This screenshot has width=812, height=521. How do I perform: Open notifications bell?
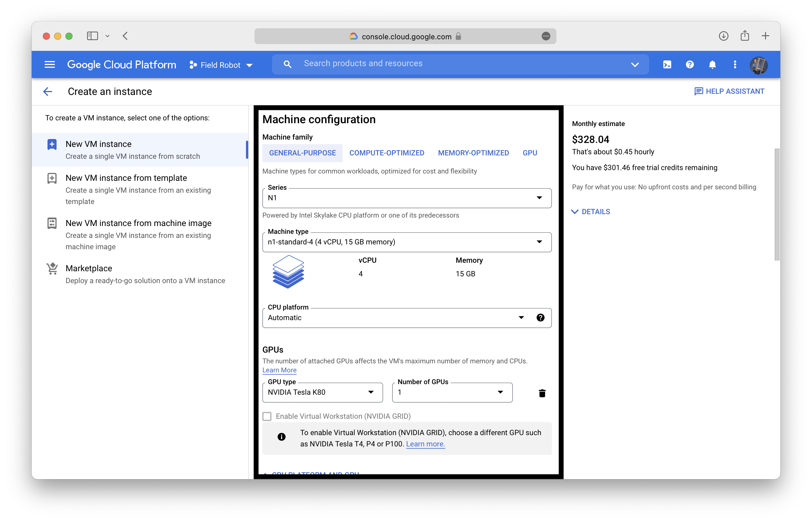712,65
